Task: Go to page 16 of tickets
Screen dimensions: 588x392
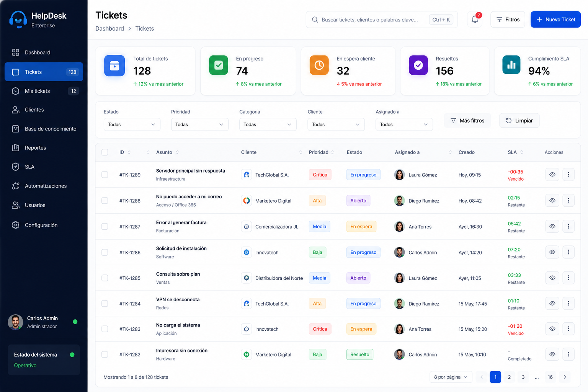Action: tap(550, 377)
